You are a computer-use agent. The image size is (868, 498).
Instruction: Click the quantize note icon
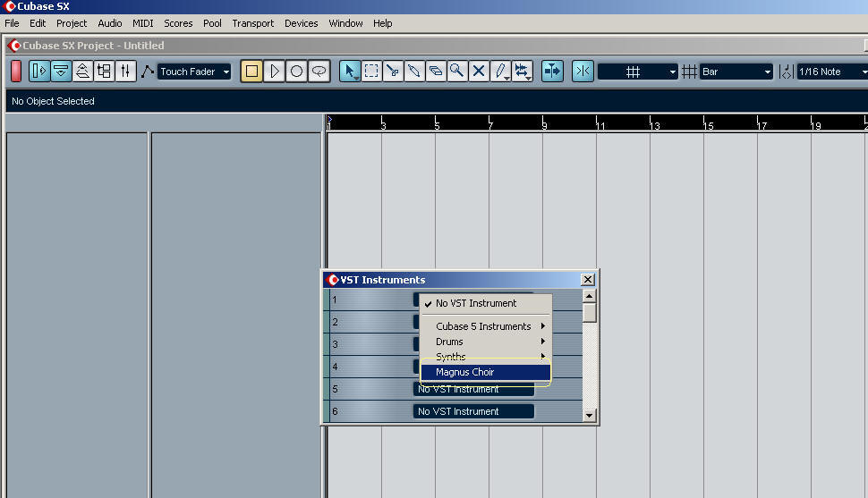[787, 72]
